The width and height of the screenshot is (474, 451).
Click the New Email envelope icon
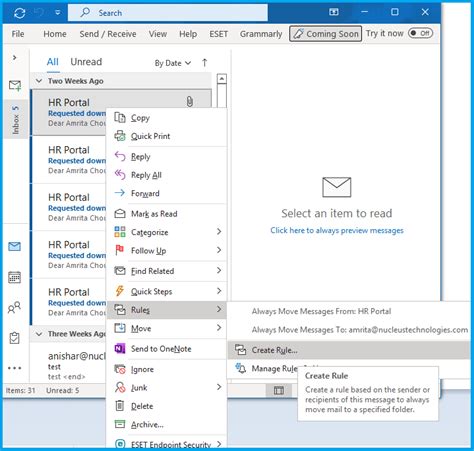click(x=15, y=85)
